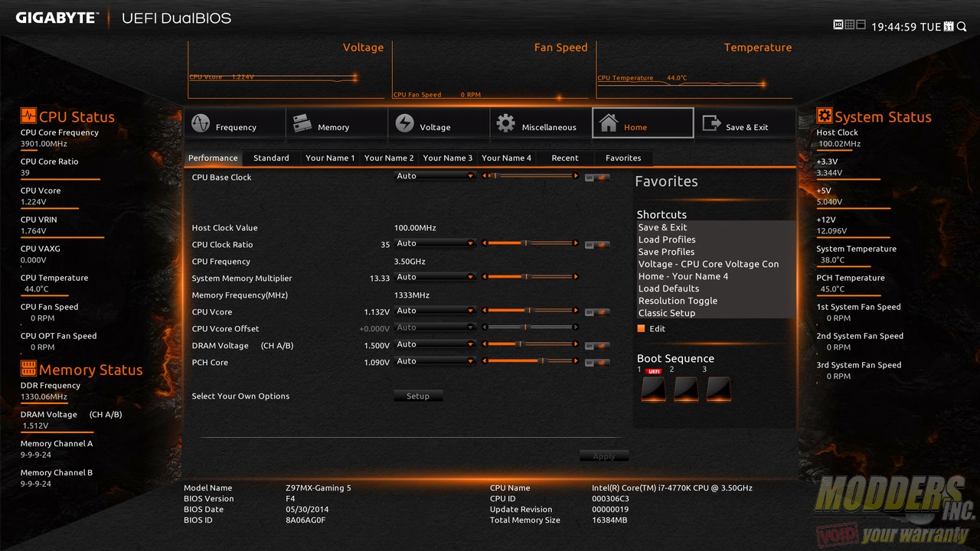Select boot device 3 in Boot Sequence
The image size is (980, 551).
pos(719,389)
